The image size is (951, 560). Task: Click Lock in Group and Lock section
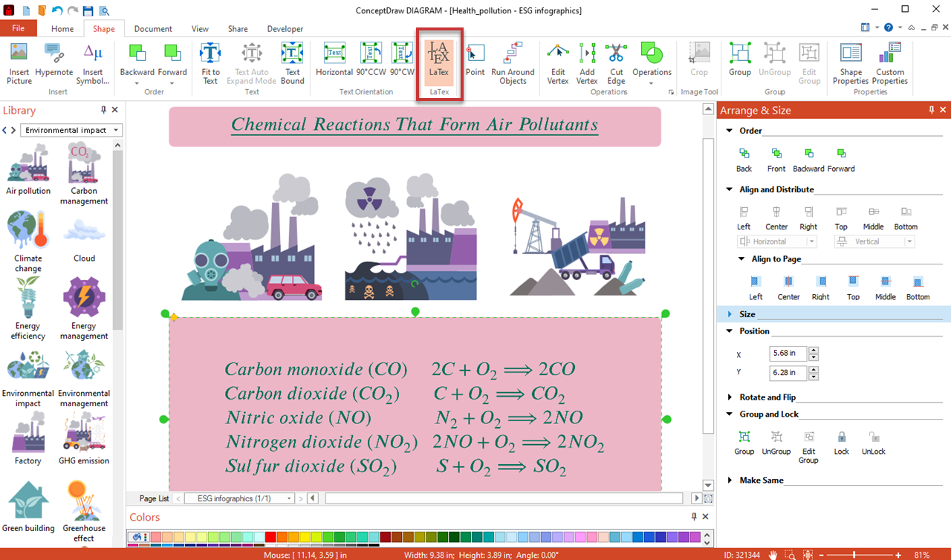click(841, 443)
